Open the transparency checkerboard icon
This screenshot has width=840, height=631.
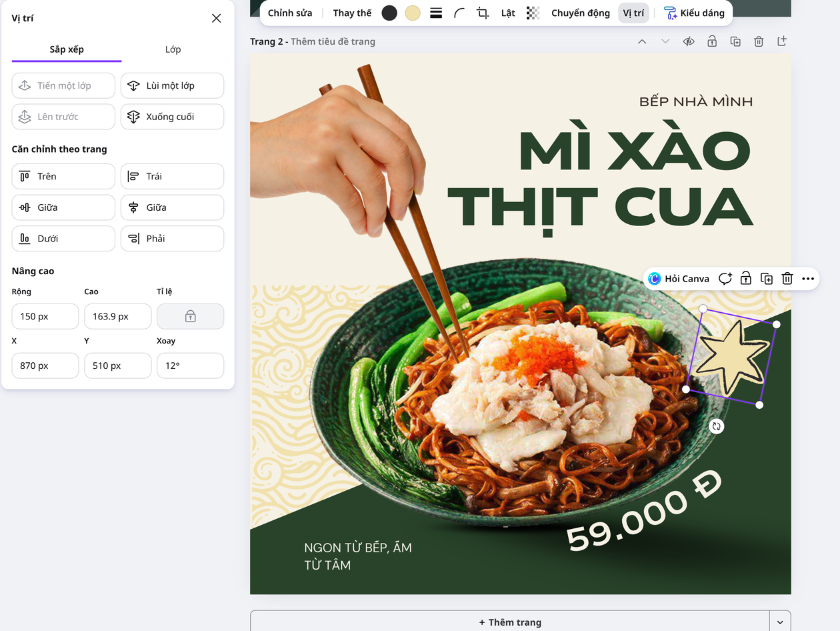pyautogui.click(x=533, y=13)
